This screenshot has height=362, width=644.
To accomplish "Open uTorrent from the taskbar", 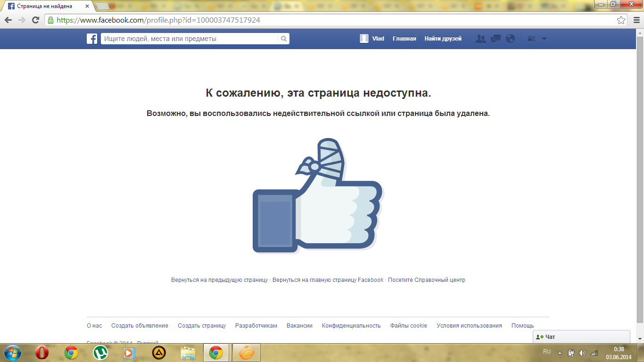I will coord(100,353).
